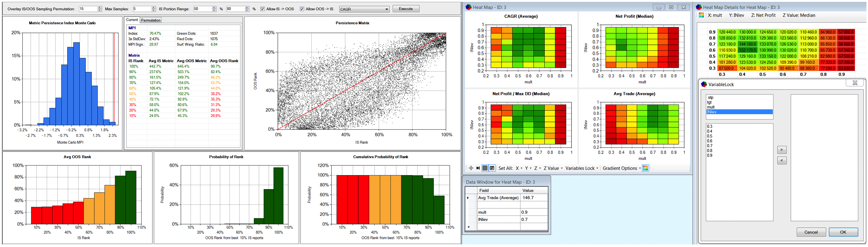
Task: Switch to the Permutation tab
Action: tap(151, 20)
